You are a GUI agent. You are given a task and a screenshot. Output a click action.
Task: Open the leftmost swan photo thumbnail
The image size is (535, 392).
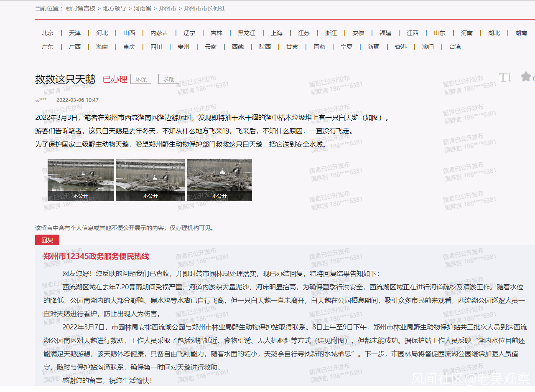click(x=81, y=180)
